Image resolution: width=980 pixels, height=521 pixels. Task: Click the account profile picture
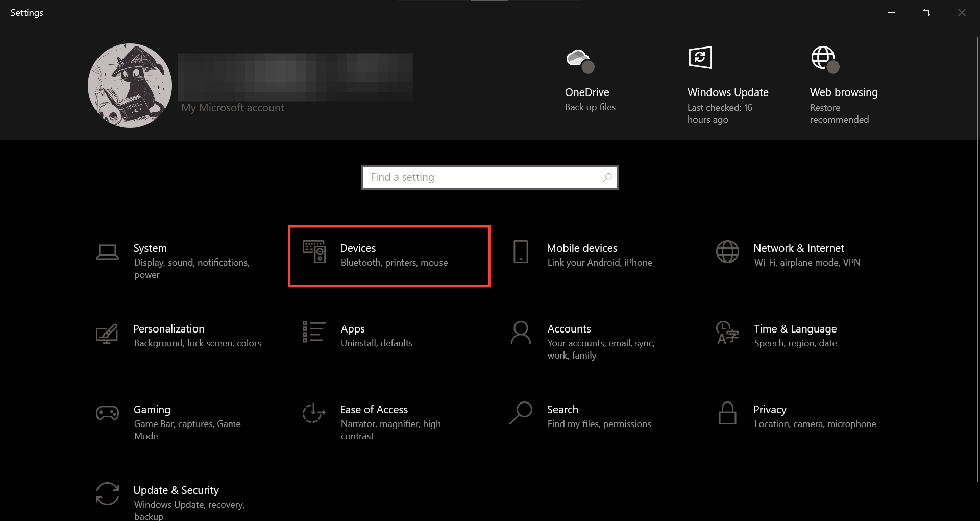[130, 85]
